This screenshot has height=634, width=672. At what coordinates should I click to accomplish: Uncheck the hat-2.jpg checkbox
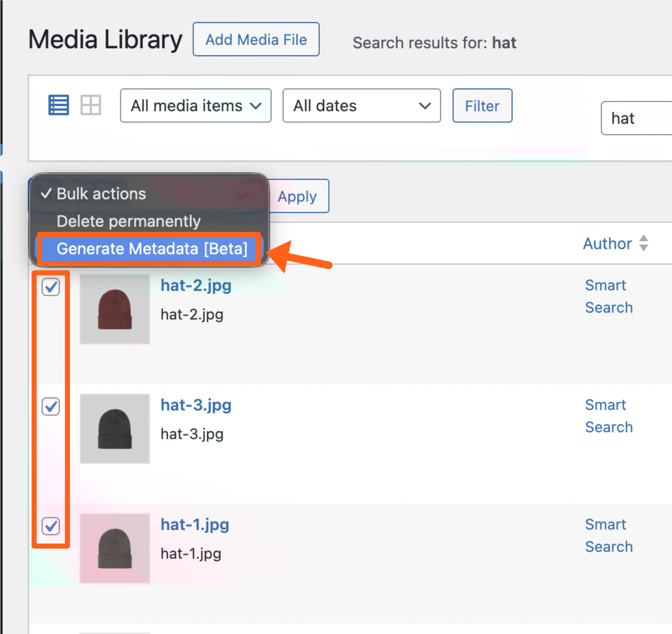click(x=51, y=287)
